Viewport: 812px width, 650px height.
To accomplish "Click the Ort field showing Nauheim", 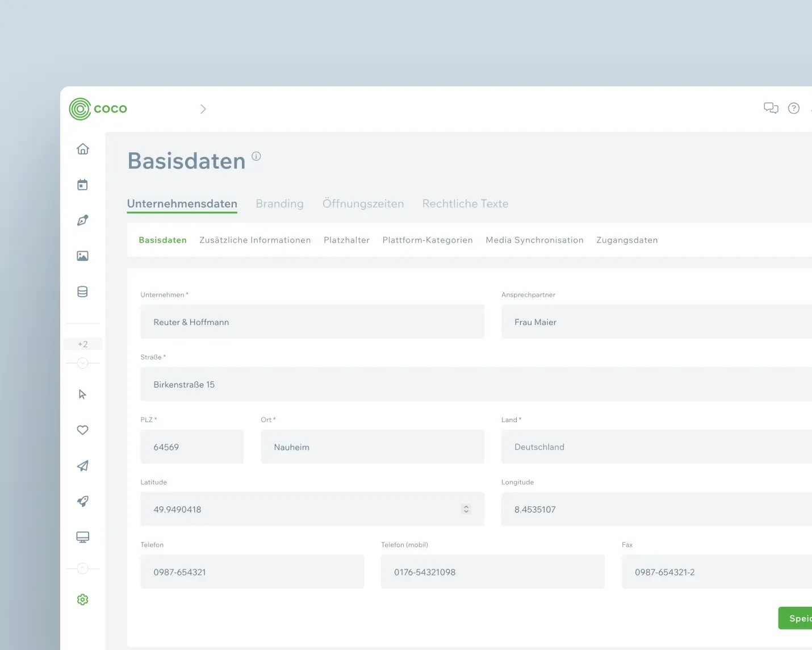I will (372, 447).
